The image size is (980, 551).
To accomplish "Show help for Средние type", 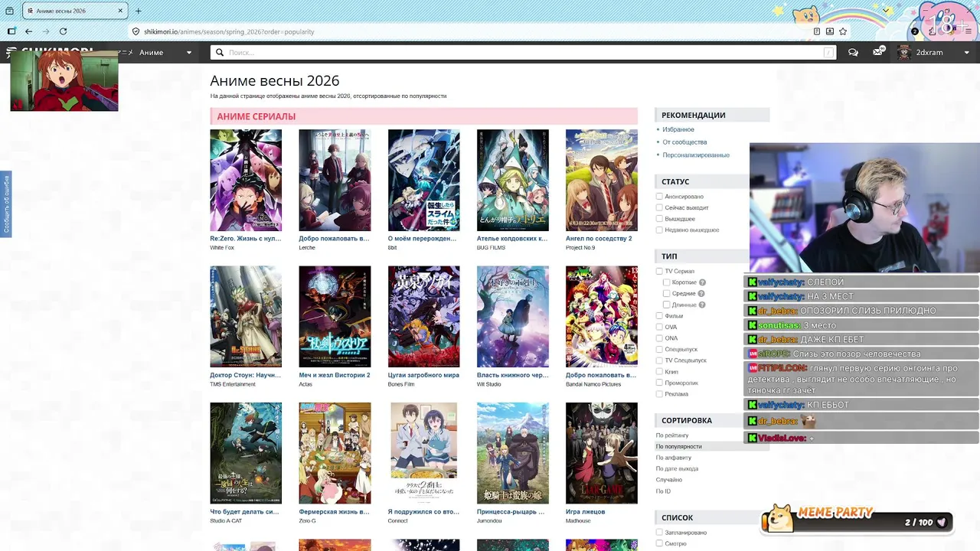I will coord(701,294).
